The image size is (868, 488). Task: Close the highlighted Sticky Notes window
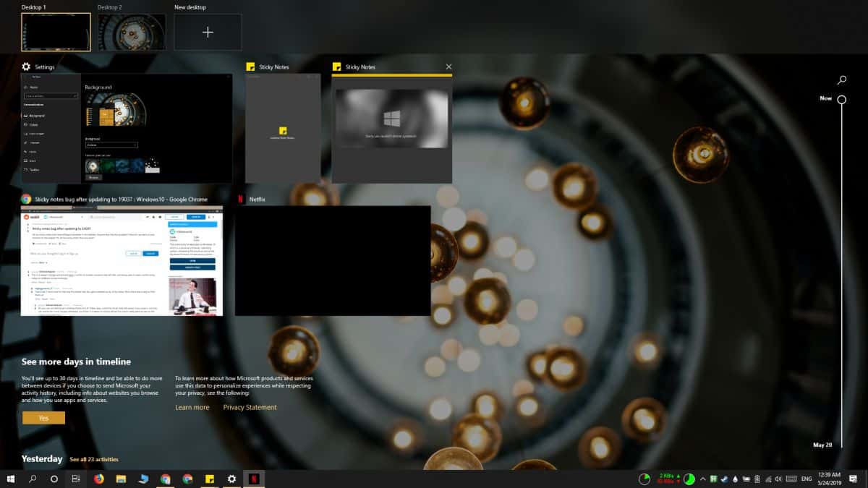point(448,67)
